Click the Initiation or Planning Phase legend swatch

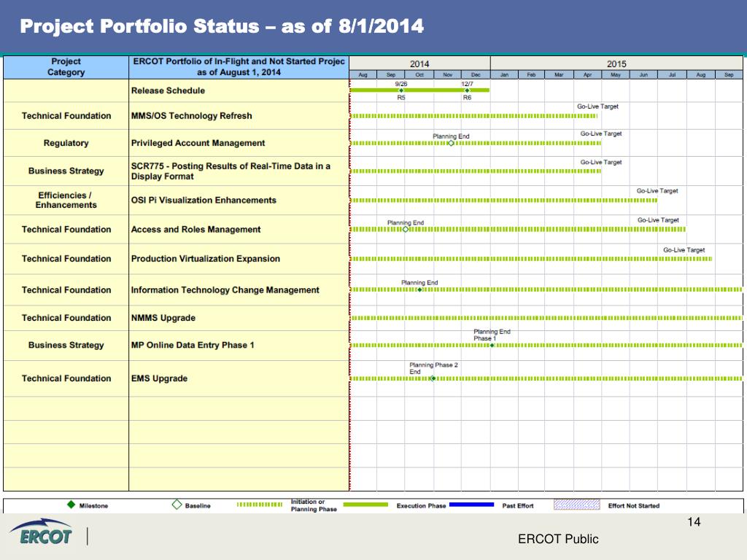click(260, 505)
